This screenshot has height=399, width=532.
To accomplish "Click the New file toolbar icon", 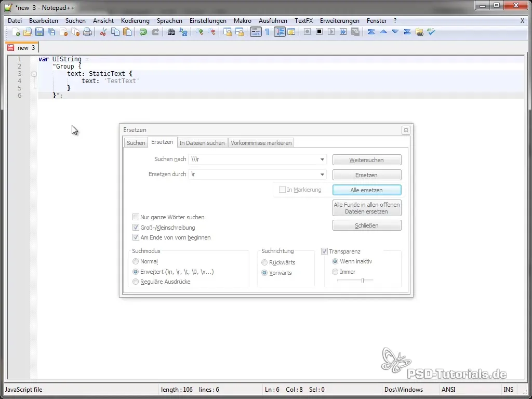I will pyautogui.click(x=16, y=32).
